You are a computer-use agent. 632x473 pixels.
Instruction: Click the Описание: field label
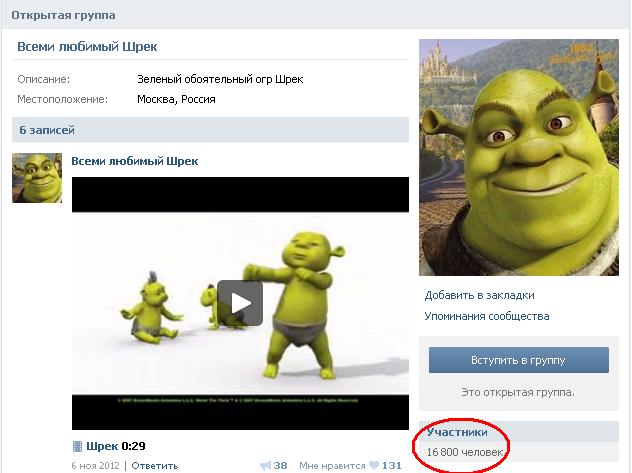(x=44, y=79)
